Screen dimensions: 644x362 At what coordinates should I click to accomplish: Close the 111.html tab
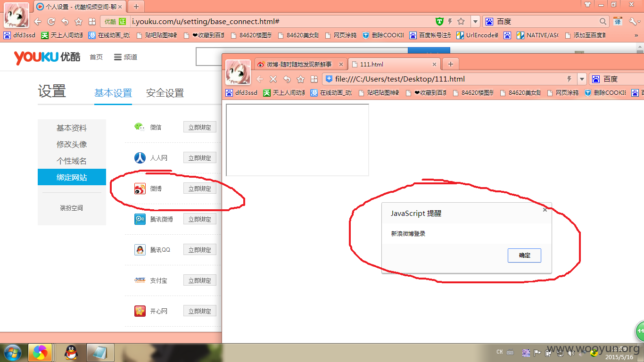coord(434,64)
